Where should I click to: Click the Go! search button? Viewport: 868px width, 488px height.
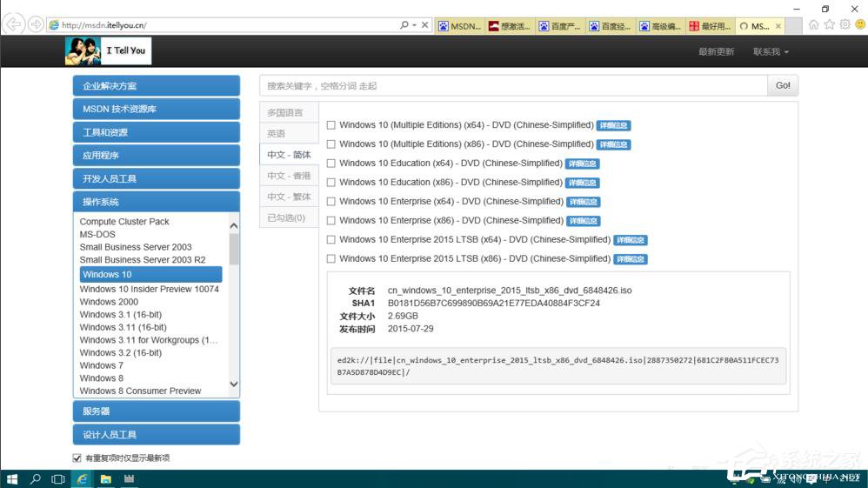pos(783,85)
